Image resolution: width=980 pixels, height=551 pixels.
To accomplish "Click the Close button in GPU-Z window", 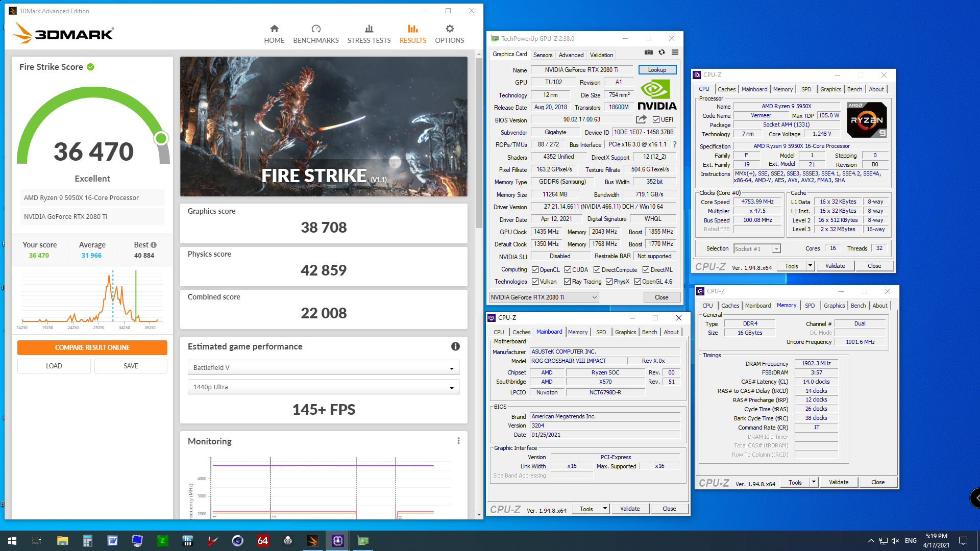I will click(661, 297).
